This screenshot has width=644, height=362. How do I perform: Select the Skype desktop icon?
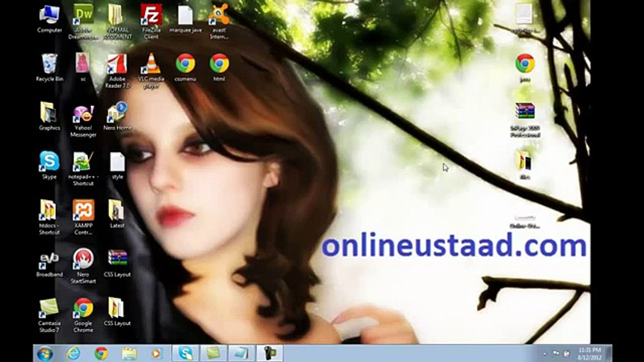point(49,162)
